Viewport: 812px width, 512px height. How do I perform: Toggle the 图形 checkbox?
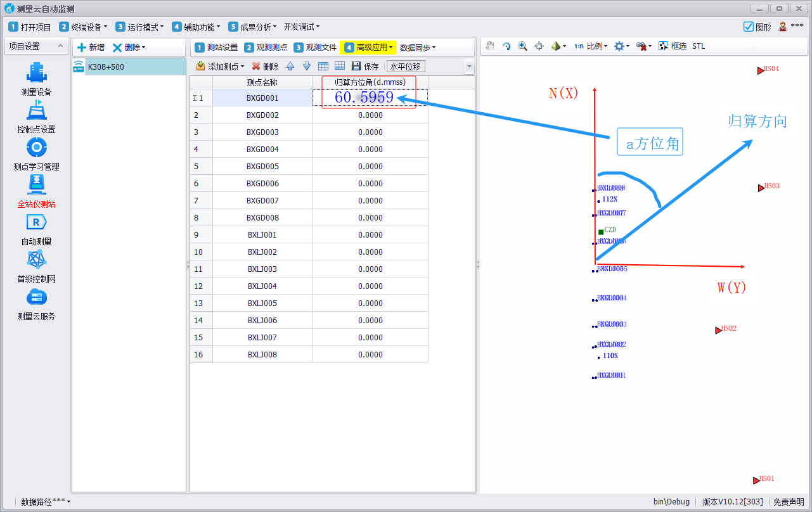(x=748, y=27)
